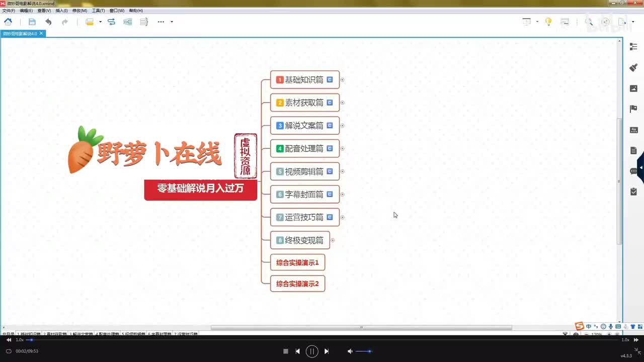
Task: Adjust the player volume slider
Action: click(363, 351)
